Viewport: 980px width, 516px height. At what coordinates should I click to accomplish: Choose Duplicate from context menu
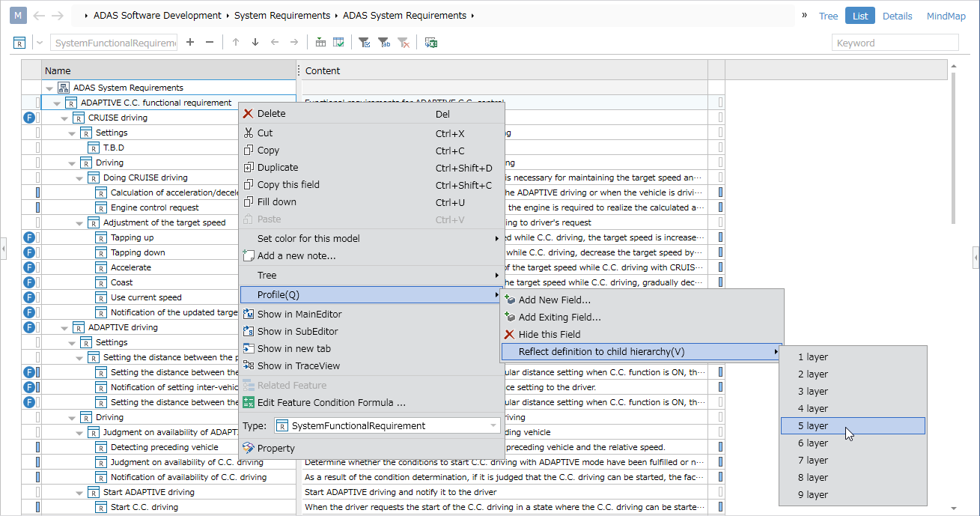(x=372, y=168)
